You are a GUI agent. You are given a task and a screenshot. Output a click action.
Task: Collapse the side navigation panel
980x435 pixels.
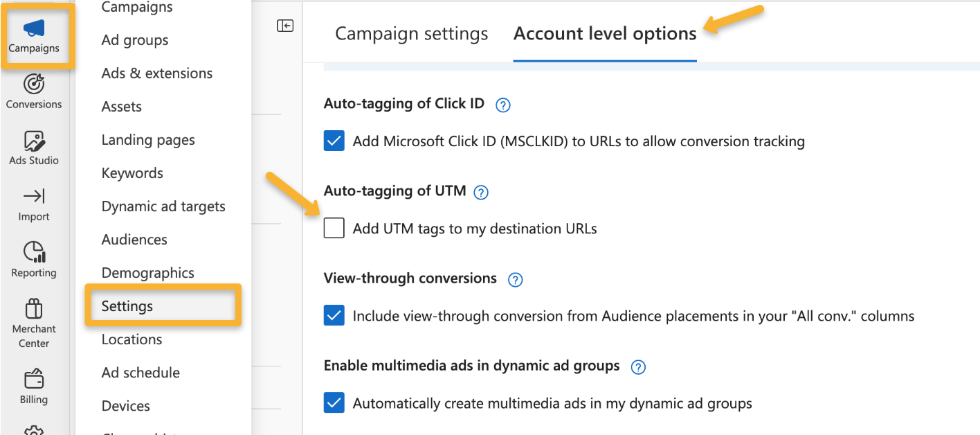(285, 26)
